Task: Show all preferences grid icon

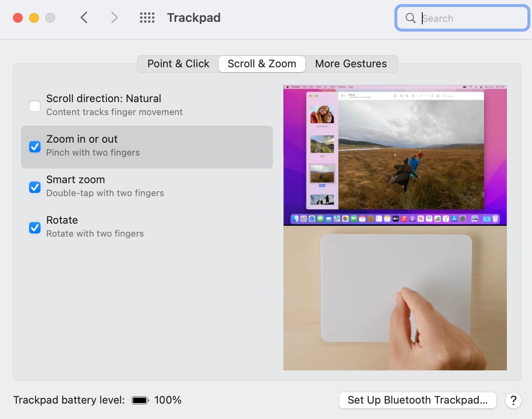Action: pos(147,17)
